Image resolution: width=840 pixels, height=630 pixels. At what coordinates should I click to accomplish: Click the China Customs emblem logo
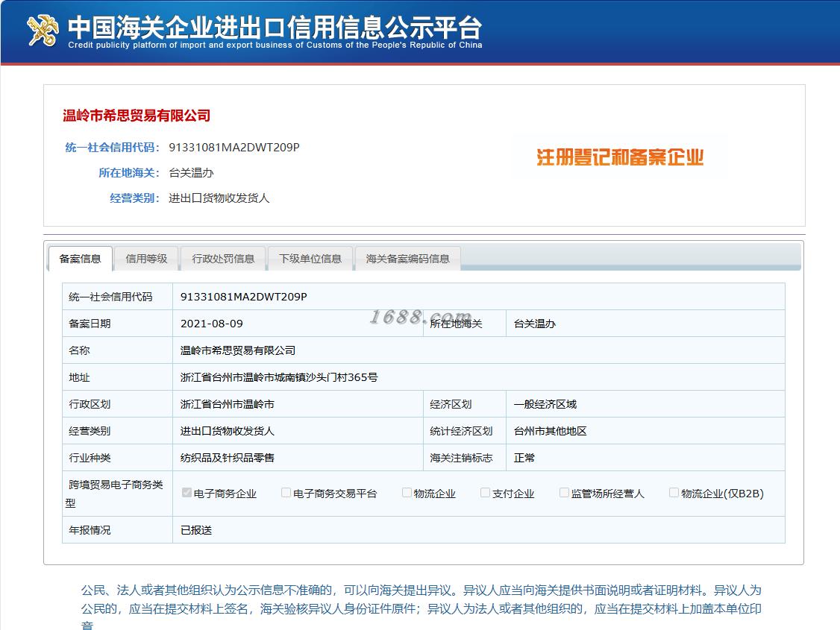tap(43, 31)
